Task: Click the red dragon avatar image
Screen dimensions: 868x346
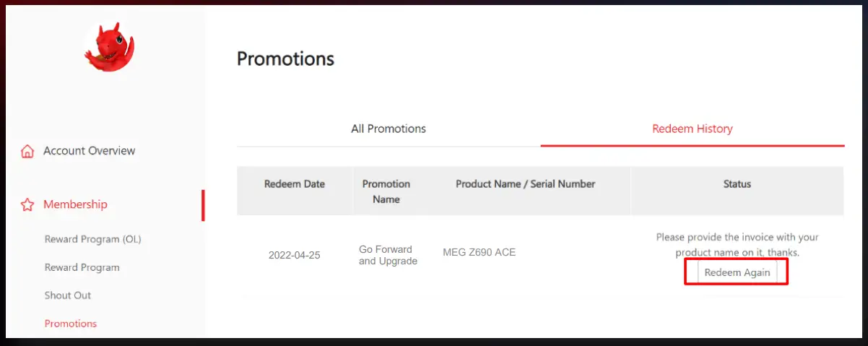Action: pos(109,47)
